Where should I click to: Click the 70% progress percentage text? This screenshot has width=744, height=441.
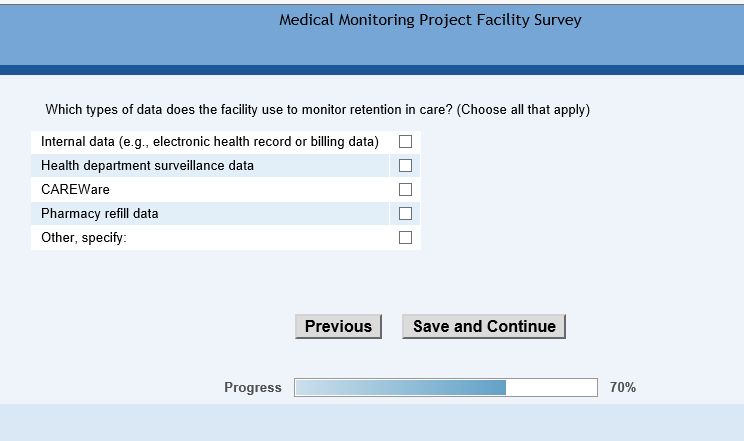pos(622,388)
